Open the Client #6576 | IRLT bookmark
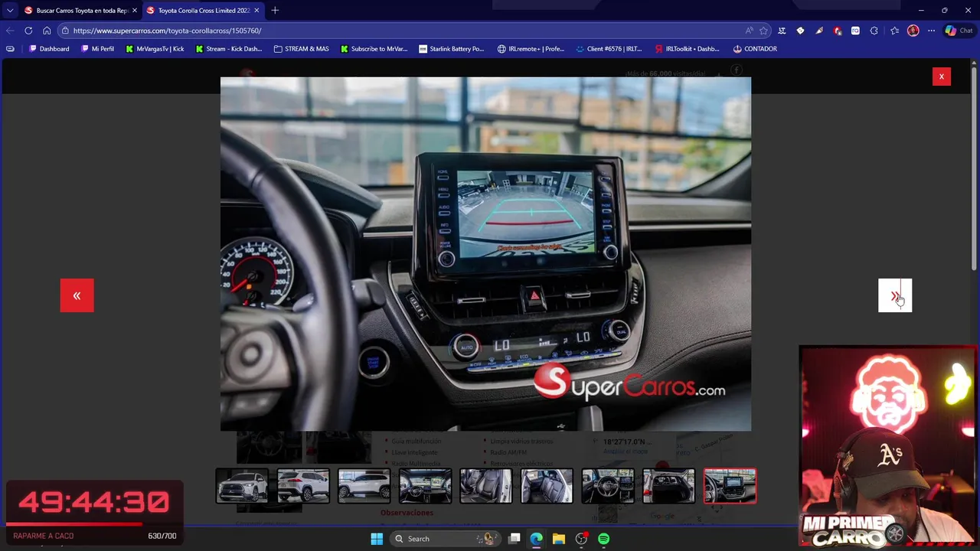Image resolution: width=980 pixels, height=551 pixels. pyautogui.click(x=609, y=49)
